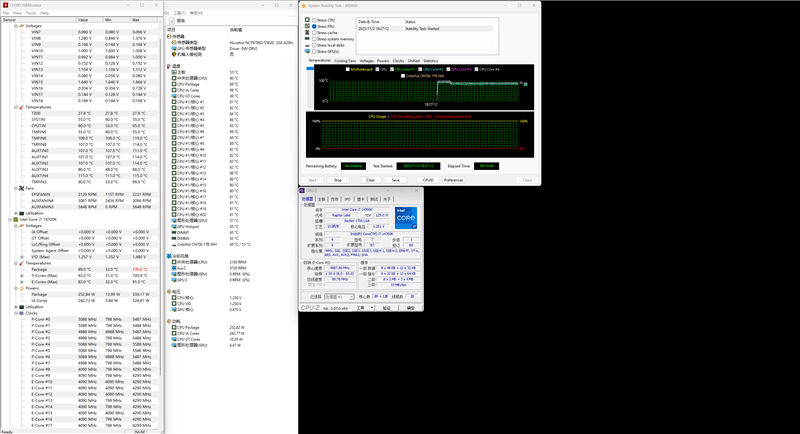The width and height of the screenshot is (800, 434).
Task: Click the Clocks icon in HWMonitor tree
Action: point(21,313)
